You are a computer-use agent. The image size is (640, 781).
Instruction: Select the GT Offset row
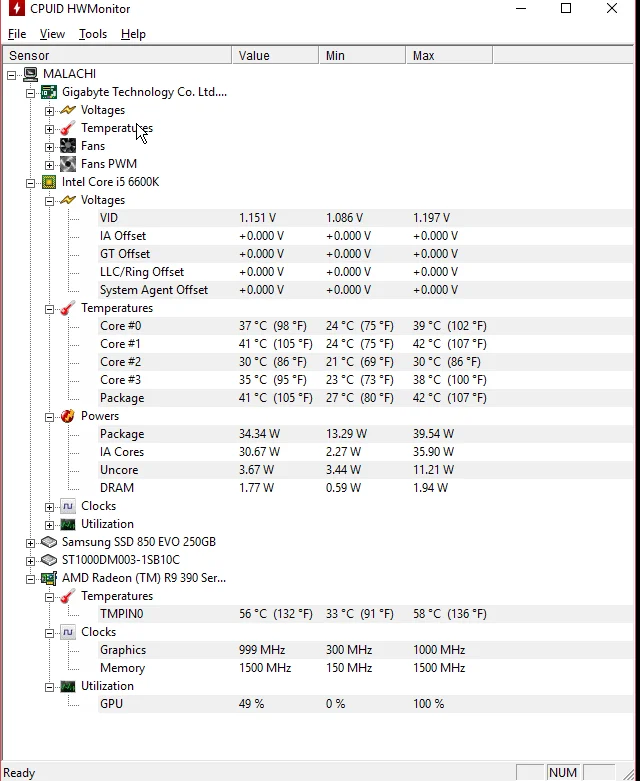[365, 254]
